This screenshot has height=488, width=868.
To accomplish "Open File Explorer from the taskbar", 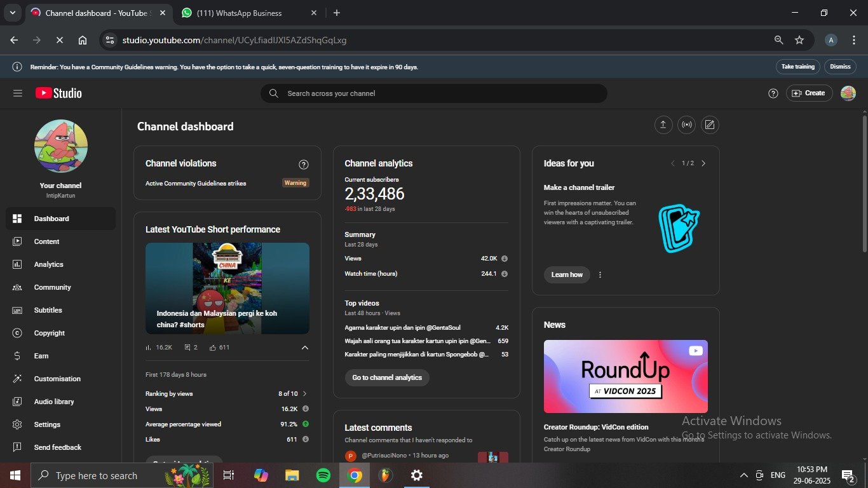I will coord(292,475).
